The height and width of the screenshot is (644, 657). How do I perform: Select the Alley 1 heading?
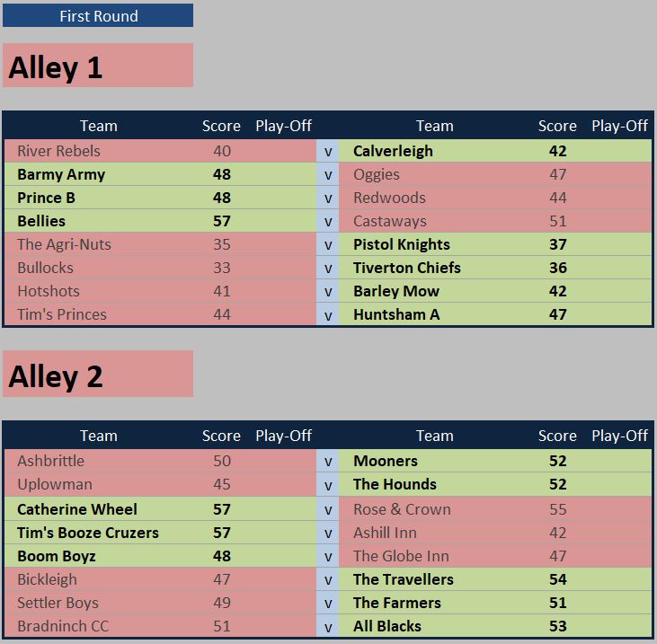[x=98, y=66]
